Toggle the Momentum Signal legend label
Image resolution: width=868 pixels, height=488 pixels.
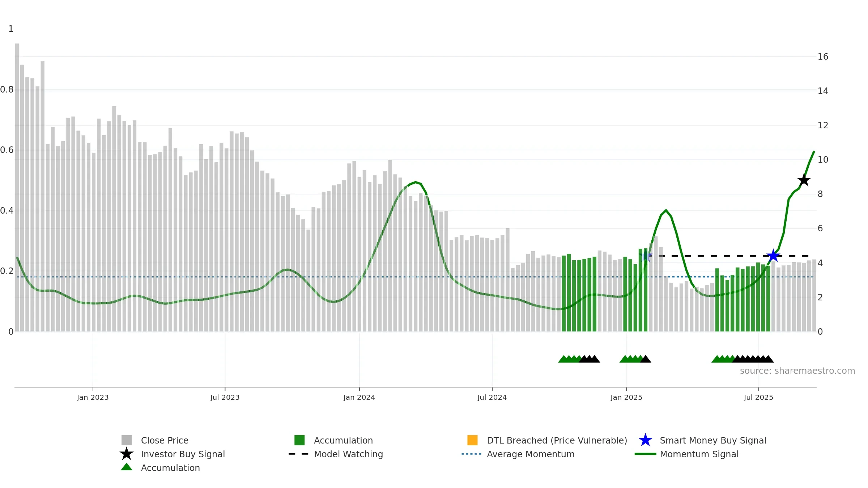(x=699, y=454)
